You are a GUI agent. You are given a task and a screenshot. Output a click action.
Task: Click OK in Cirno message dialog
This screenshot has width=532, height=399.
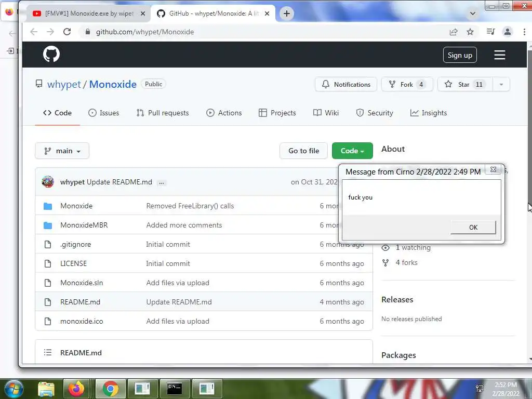click(473, 228)
